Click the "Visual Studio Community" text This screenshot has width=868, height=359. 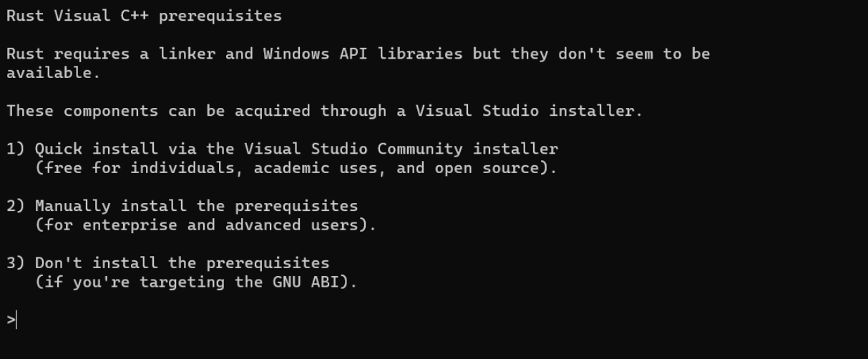pyautogui.click(x=353, y=149)
